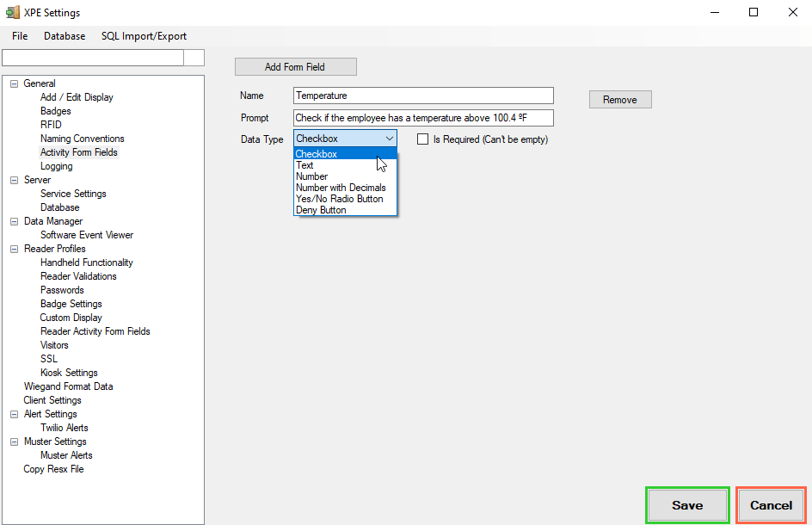The width and height of the screenshot is (812, 525).
Task: Open the File menu
Action: pyautogui.click(x=20, y=36)
